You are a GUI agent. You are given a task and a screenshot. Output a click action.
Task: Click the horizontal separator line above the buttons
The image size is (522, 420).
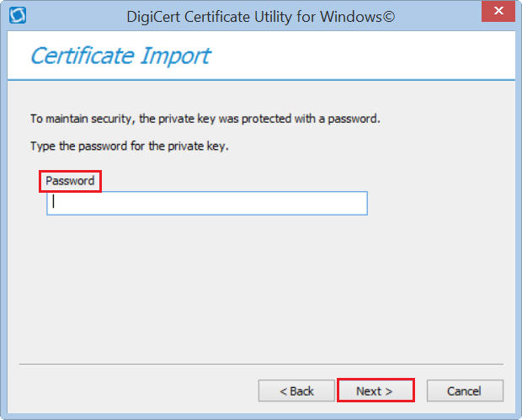(261, 364)
